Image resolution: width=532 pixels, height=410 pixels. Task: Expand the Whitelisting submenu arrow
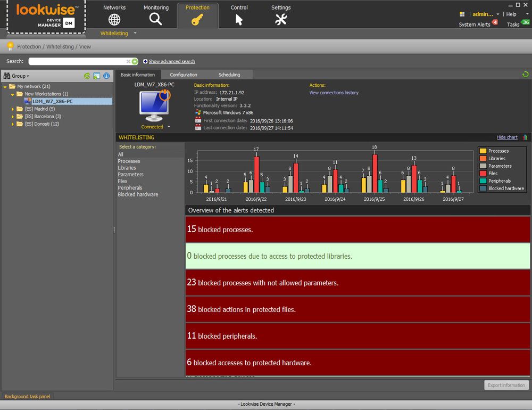[135, 34]
